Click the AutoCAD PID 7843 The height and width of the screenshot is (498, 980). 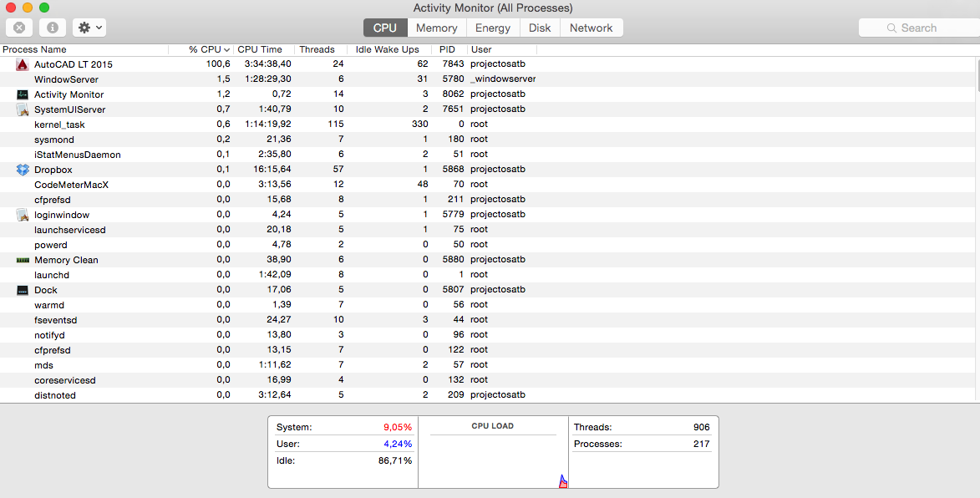453,64
